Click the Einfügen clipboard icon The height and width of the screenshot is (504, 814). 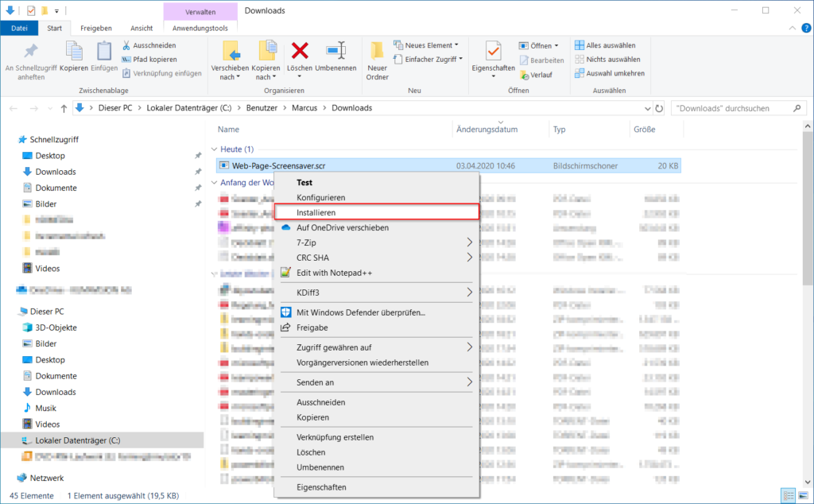click(104, 52)
